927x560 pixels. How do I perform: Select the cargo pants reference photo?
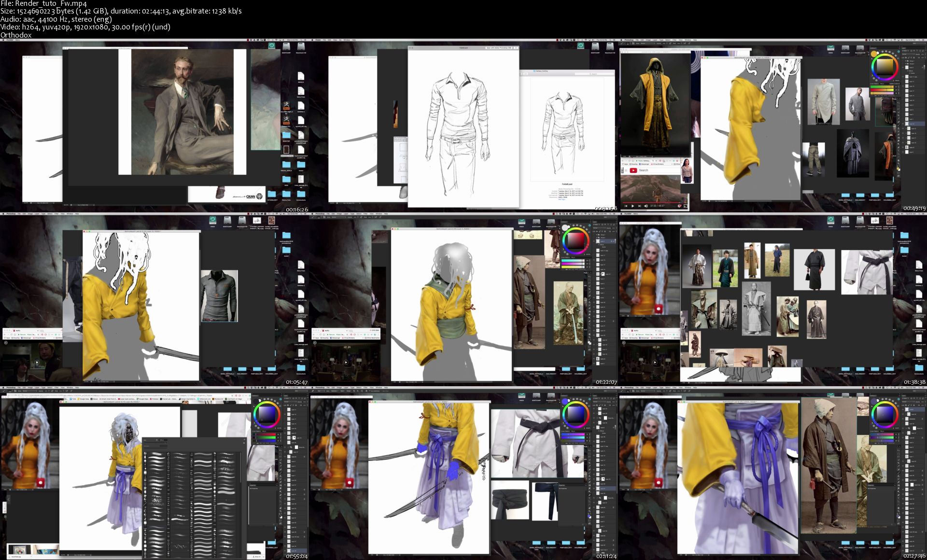point(814,159)
